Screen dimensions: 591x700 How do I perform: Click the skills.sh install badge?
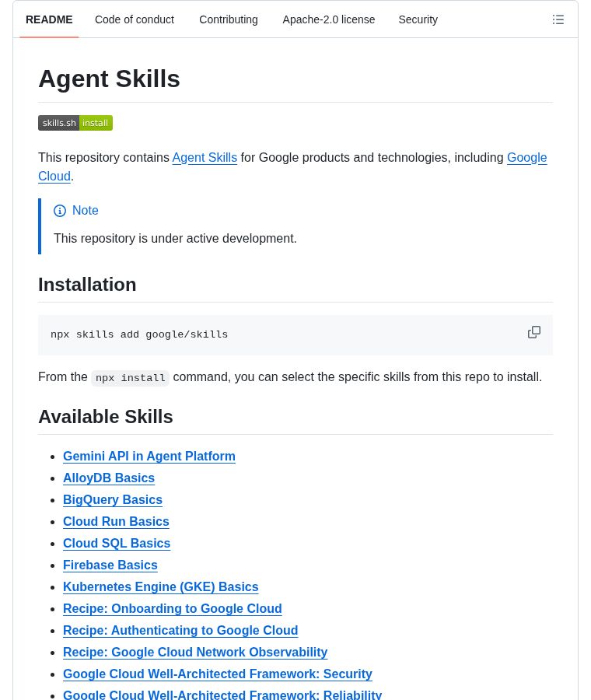tap(75, 123)
